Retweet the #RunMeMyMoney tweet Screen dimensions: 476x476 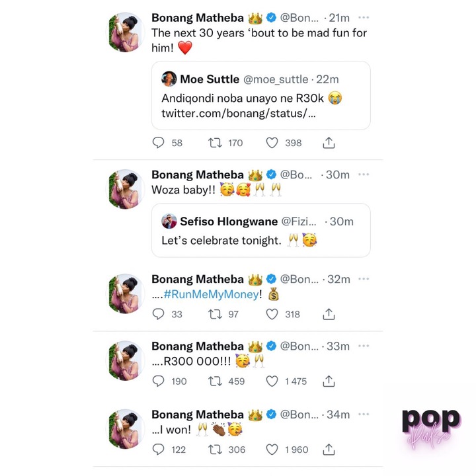click(215, 314)
